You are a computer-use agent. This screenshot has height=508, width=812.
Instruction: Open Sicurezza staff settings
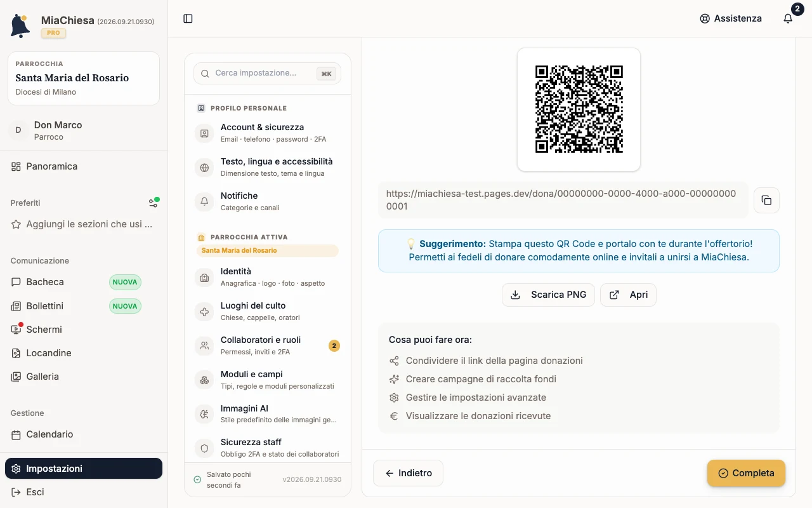click(268, 448)
